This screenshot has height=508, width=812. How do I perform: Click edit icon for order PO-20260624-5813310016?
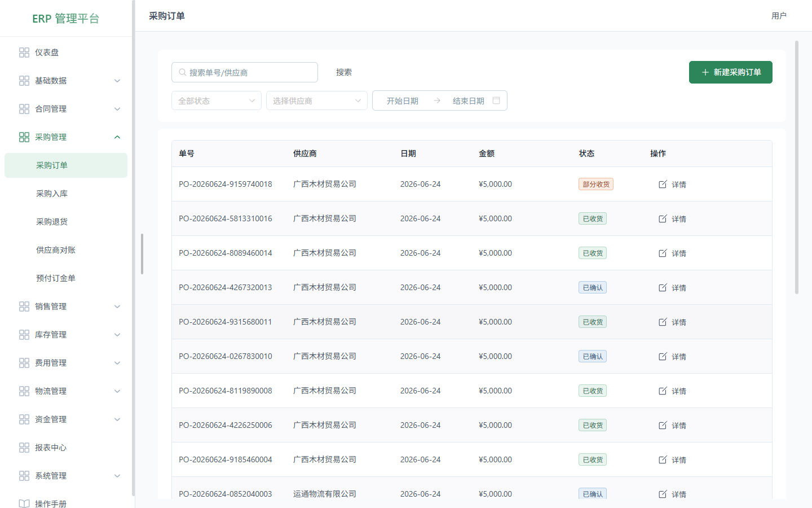click(x=663, y=218)
